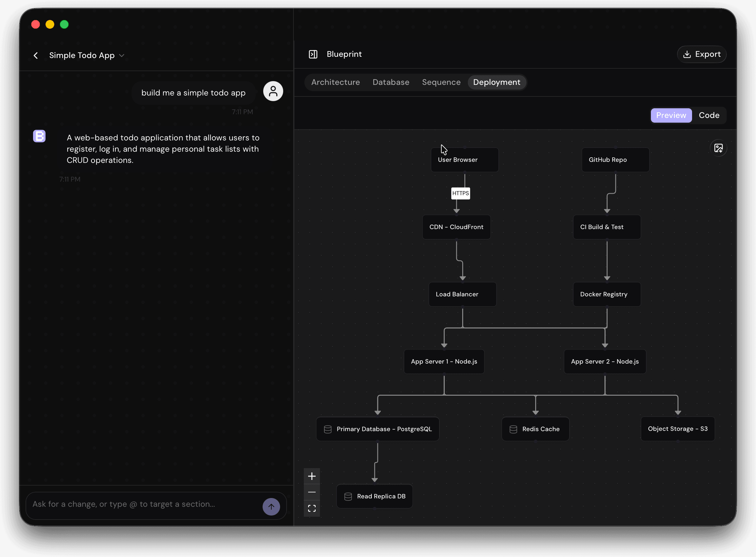Image resolution: width=756 pixels, height=557 pixels.
Task: Click the Export button
Action: click(x=701, y=54)
